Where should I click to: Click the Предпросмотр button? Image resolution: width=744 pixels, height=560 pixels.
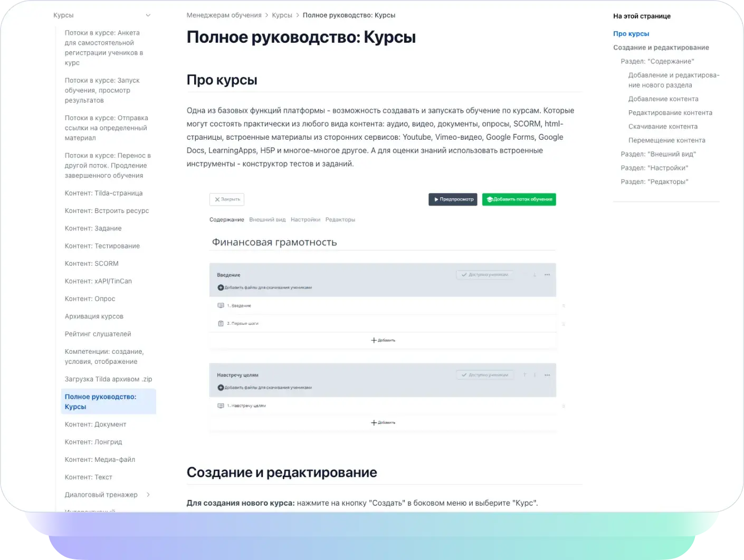(453, 199)
